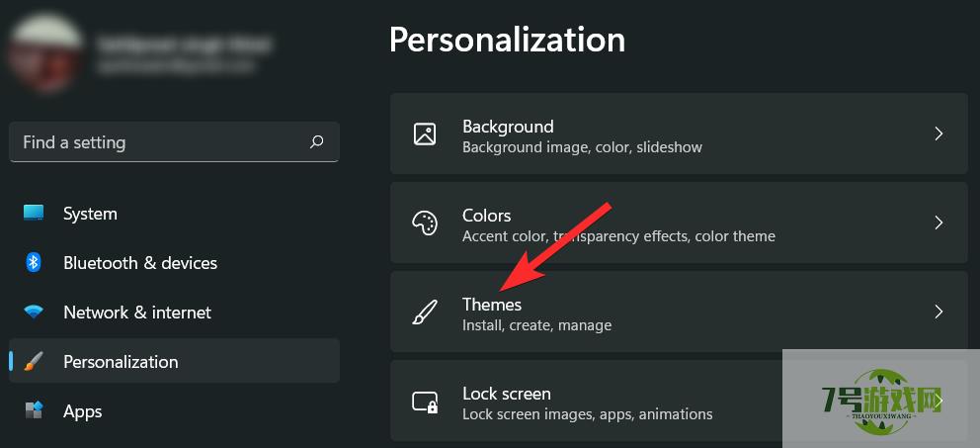Open the Lock screen settings row
980x448 pixels.
tap(679, 401)
